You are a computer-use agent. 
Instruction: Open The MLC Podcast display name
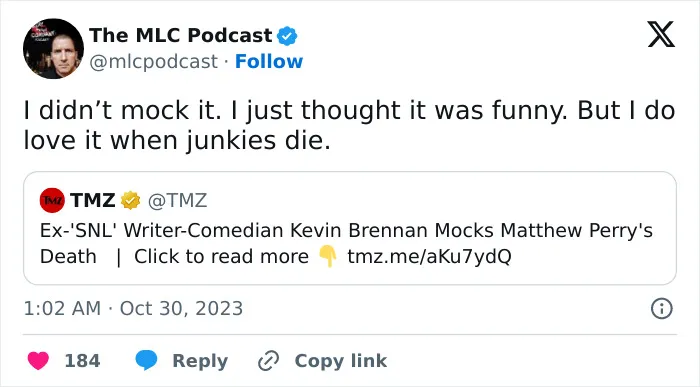180,35
